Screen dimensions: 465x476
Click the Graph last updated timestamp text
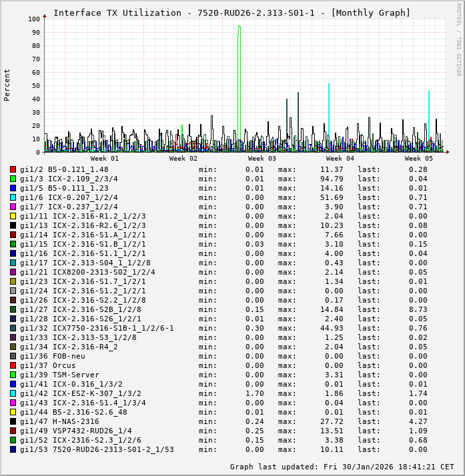pyautogui.click(x=342, y=467)
